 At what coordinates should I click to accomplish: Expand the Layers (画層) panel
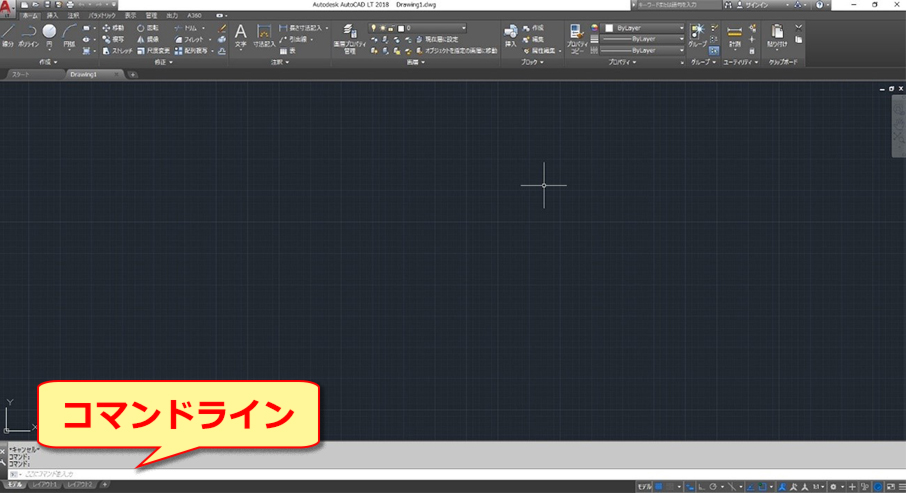(415, 62)
